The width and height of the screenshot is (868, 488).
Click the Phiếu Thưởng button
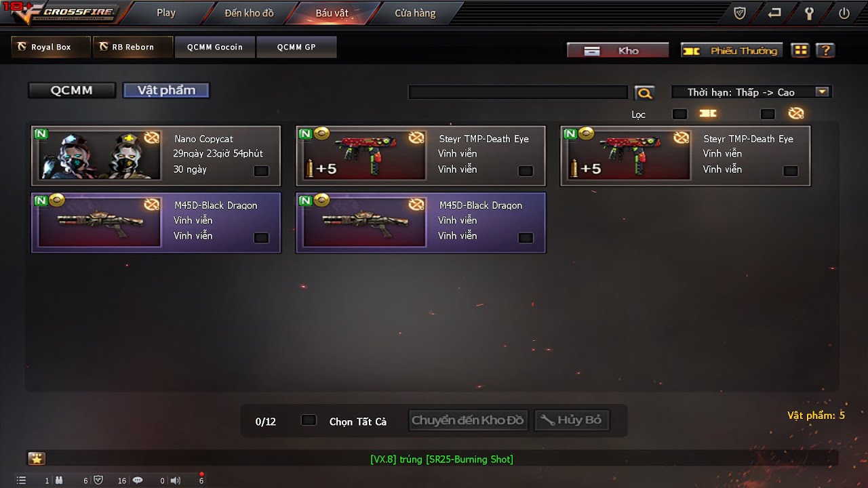tap(732, 51)
